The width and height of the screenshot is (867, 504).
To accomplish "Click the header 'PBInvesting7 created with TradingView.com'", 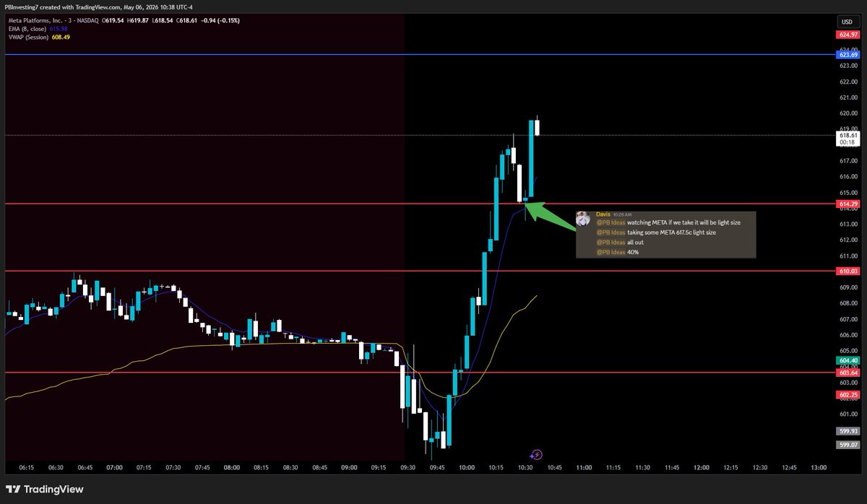I will [x=65, y=6].
